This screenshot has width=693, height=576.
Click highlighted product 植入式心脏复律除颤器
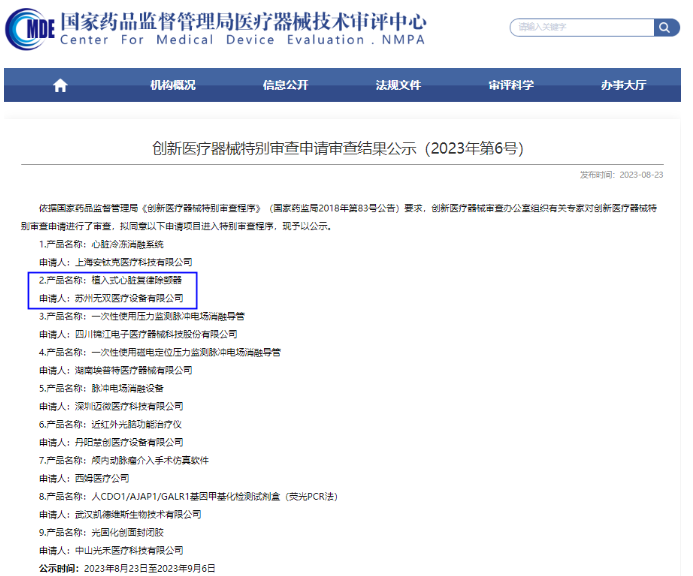(136, 280)
